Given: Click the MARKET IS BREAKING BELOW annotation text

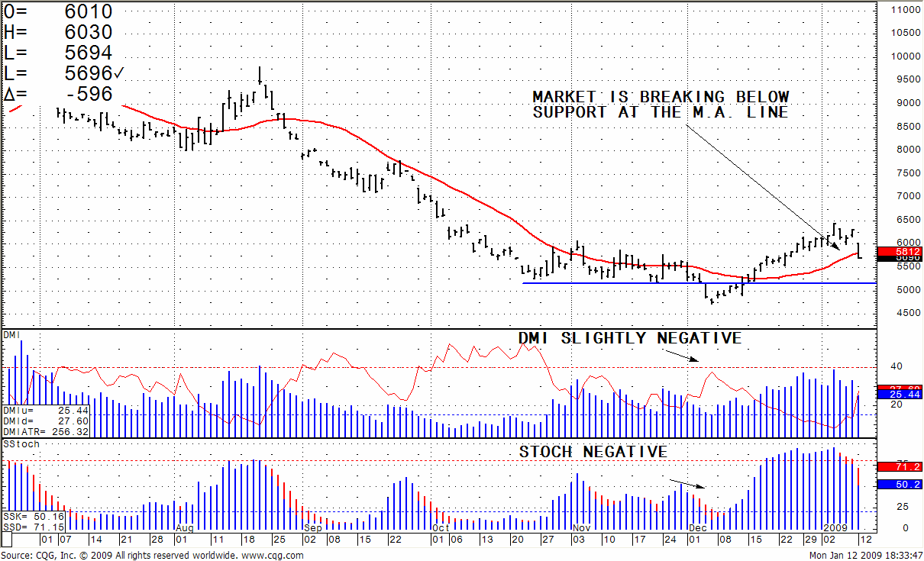Looking at the screenshot, I should pos(661,97).
